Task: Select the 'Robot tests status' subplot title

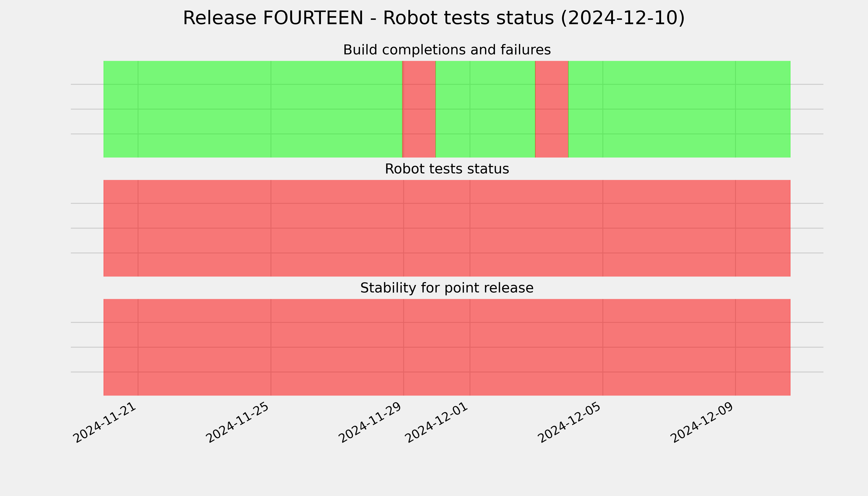Action: point(447,169)
